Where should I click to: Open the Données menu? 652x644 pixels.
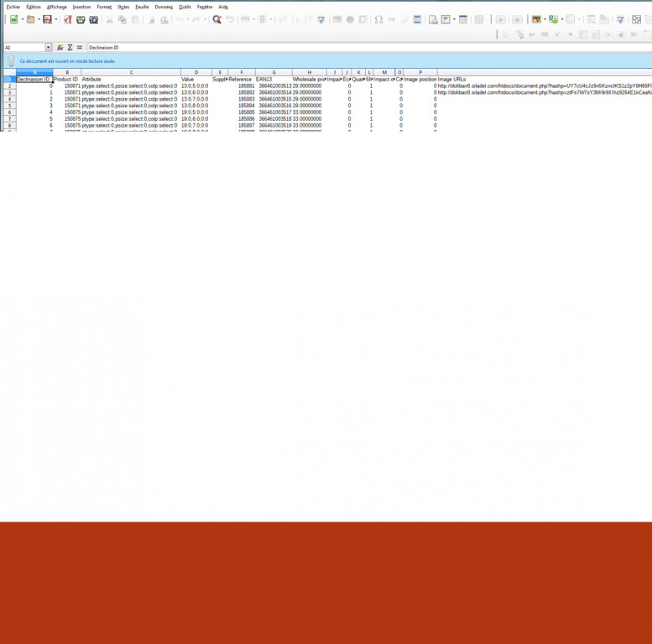(x=164, y=7)
